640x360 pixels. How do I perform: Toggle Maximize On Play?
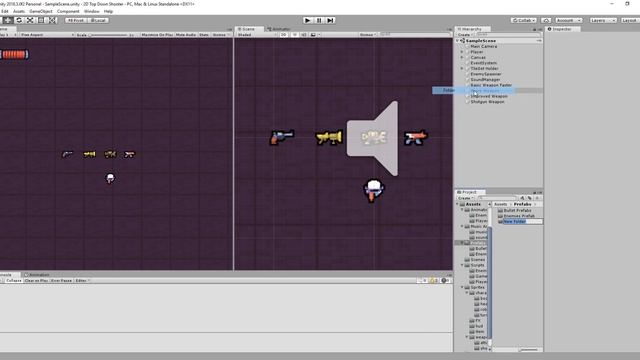coord(157,35)
